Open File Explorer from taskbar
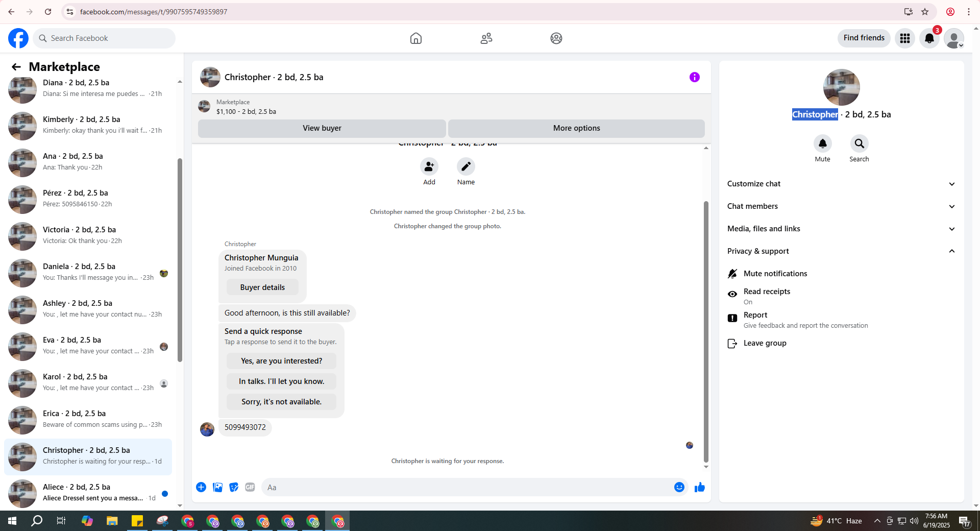 click(x=112, y=521)
